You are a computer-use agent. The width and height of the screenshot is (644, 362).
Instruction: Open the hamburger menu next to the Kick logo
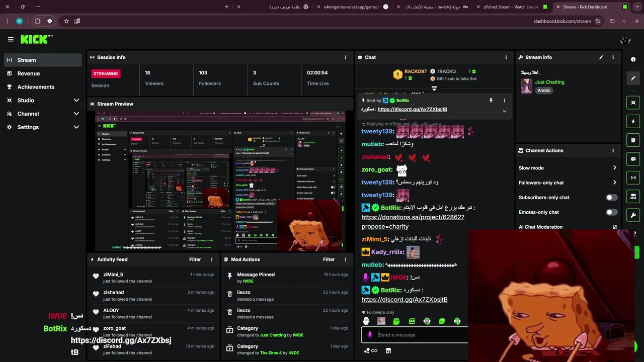tap(11, 39)
